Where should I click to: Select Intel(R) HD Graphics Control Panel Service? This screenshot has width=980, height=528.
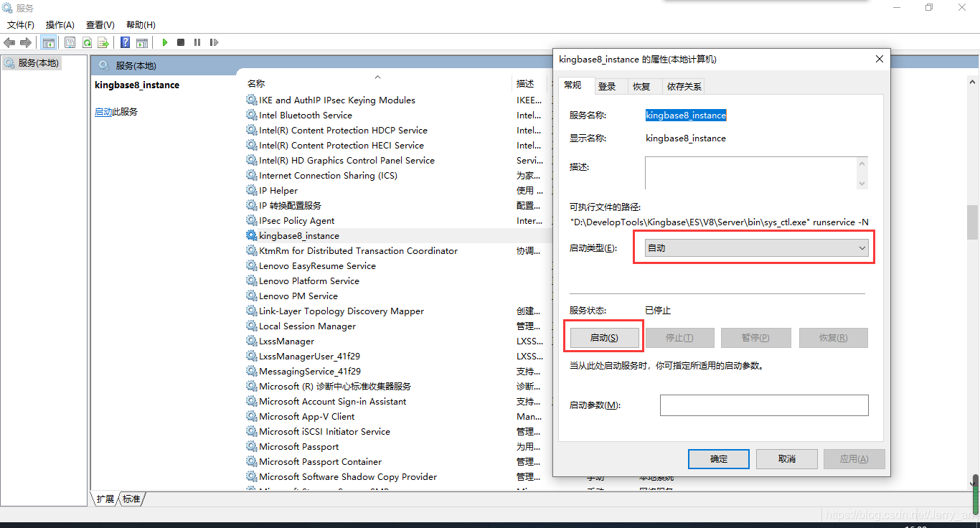coord(347,160)
